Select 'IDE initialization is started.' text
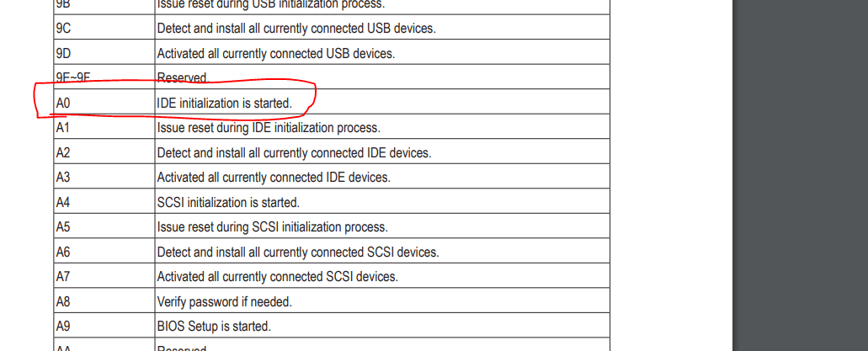The width and height of the screenshot is (868, 351). (225, 103)
